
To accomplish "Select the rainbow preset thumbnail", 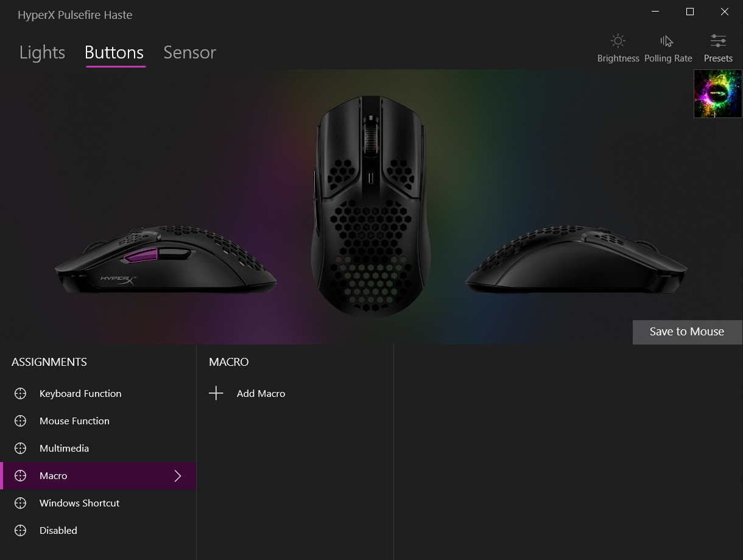I will pos(718,94).
